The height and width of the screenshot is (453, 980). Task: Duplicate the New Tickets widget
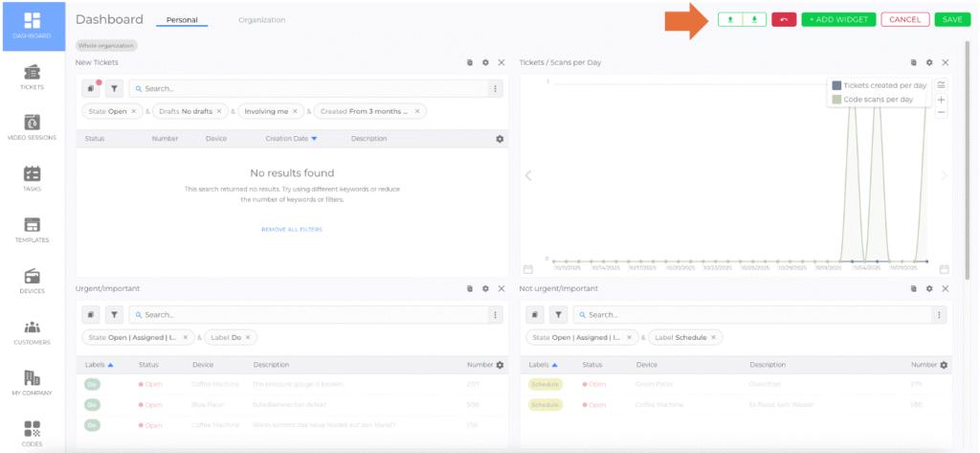click(x=469, y=62)
